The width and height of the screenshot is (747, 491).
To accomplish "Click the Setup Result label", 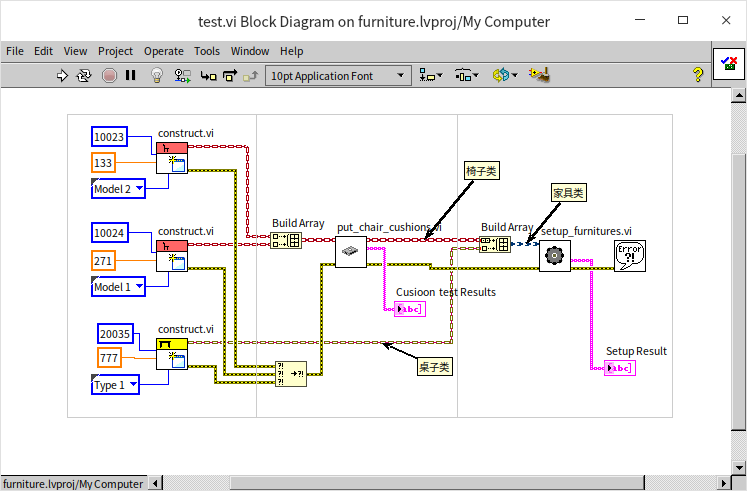I will pos(636,351).
